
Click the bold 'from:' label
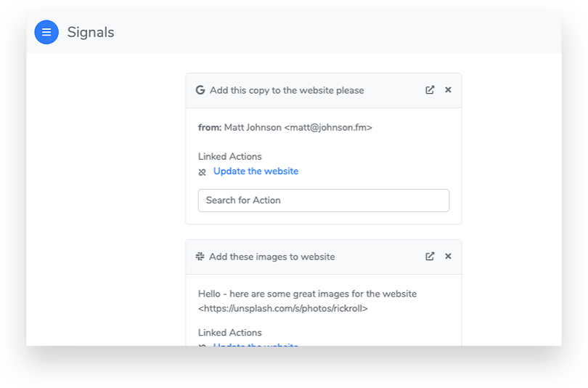pos(209,127)
